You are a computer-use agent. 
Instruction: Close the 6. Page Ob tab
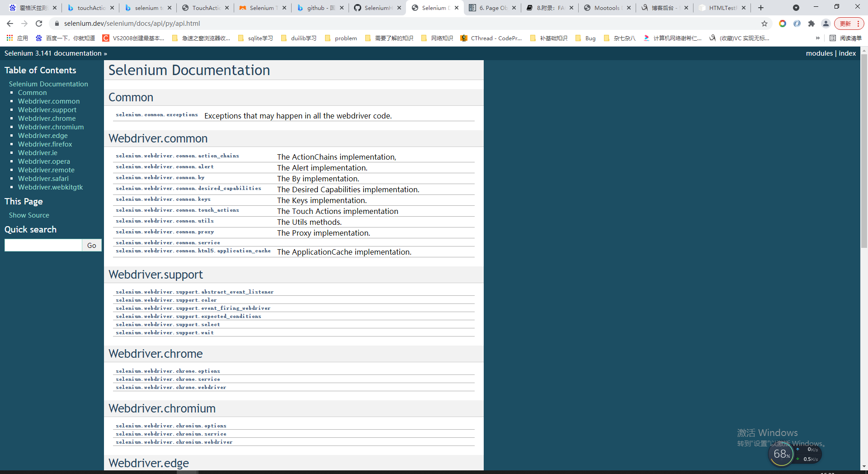point(514,8)
